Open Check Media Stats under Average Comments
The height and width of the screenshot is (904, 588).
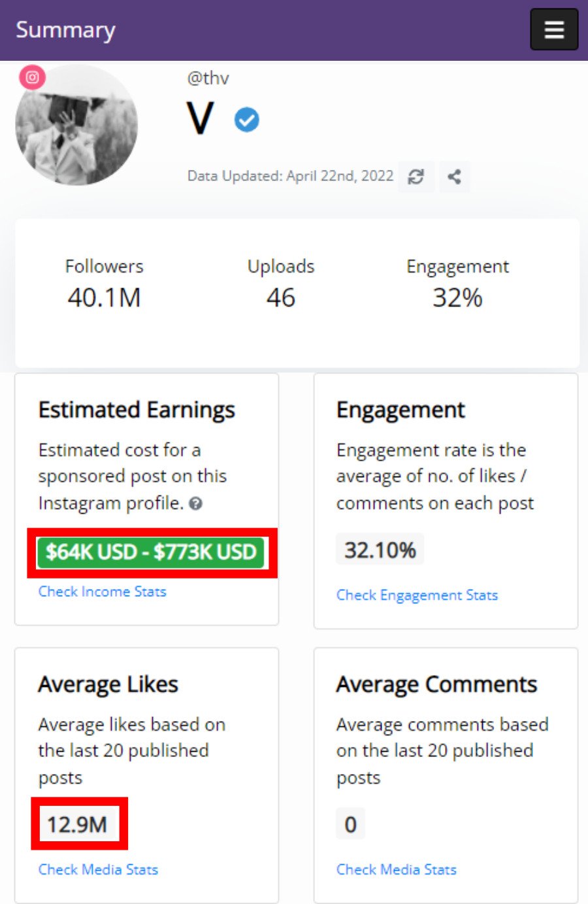396,869
